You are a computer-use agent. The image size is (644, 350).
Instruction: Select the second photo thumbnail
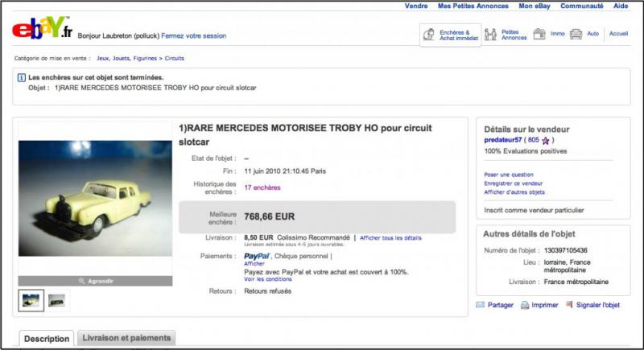[x=56, y=301]
